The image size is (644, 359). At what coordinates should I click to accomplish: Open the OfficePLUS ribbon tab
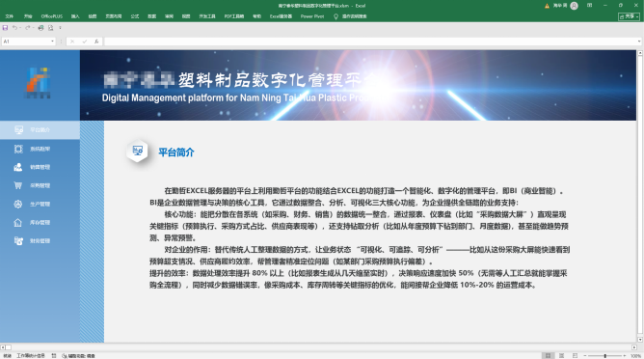[52, 16]
